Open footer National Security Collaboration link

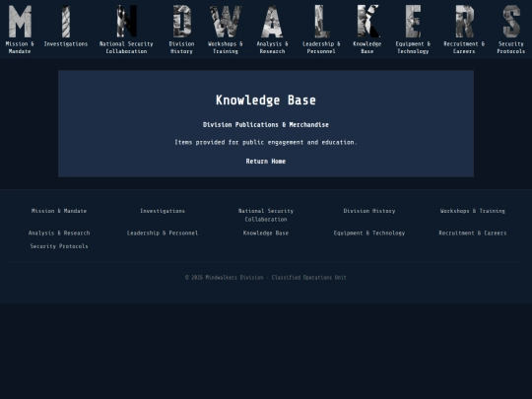point(266,215)
